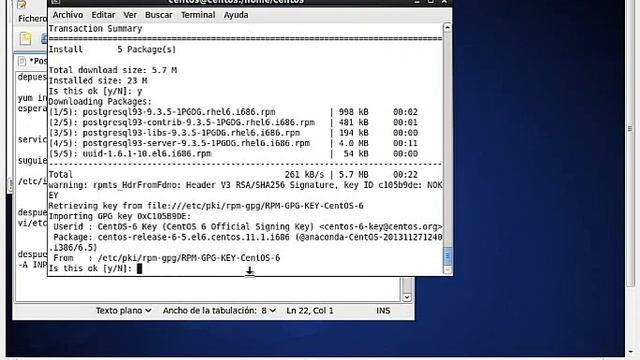Screen dimensions: 640x360
Task: Click the 'Installed size: 23 M' line
Action: (98, 81)
